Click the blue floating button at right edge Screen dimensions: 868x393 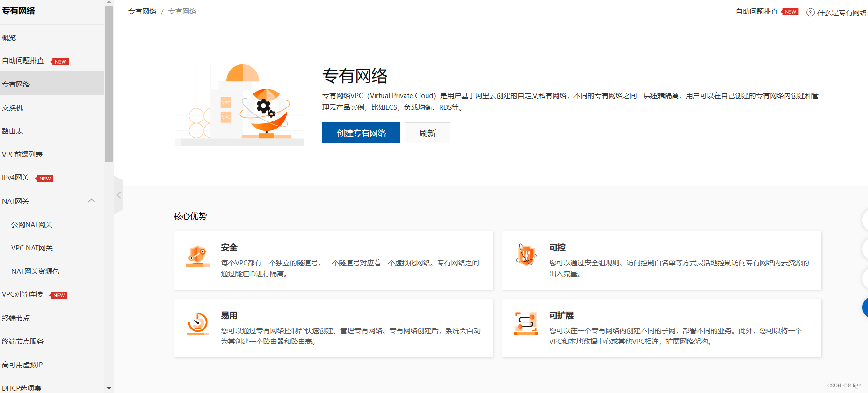tap(865, 307)
